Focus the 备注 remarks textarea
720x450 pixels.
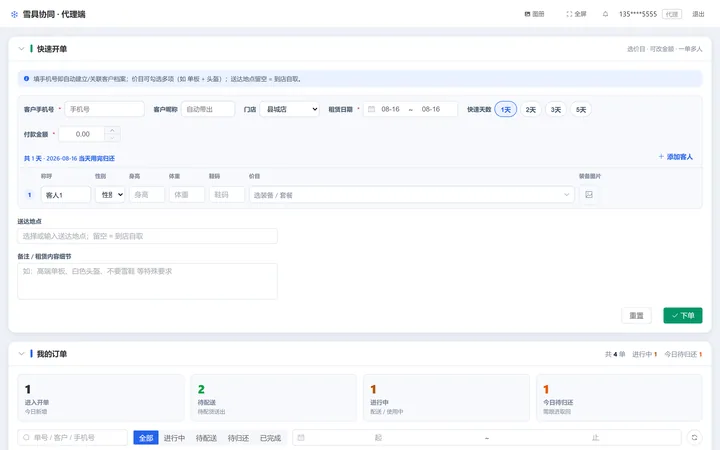(147, 281)
